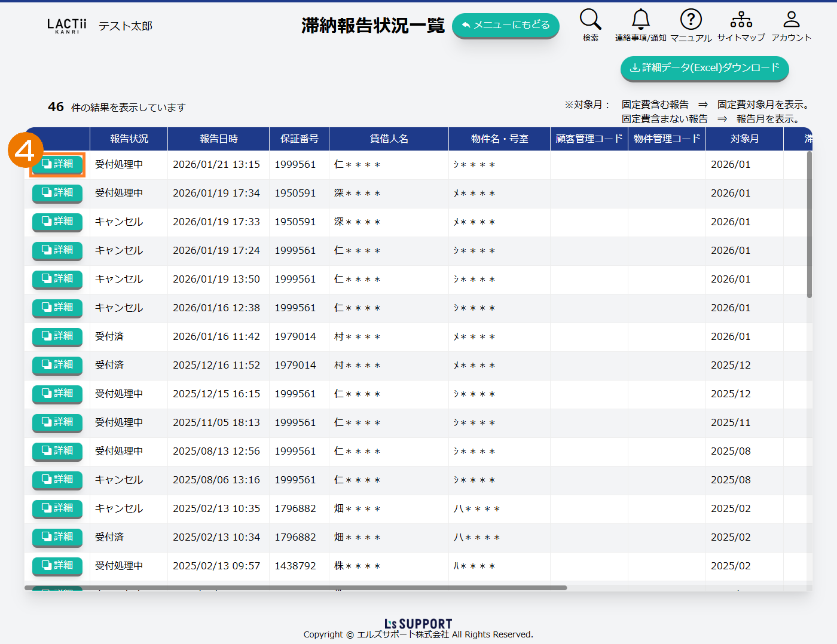Image resolution: width=837 pixels, height=644 pixels.
Task: Click the 報告日時 column header
Action: tap(218, 139)
